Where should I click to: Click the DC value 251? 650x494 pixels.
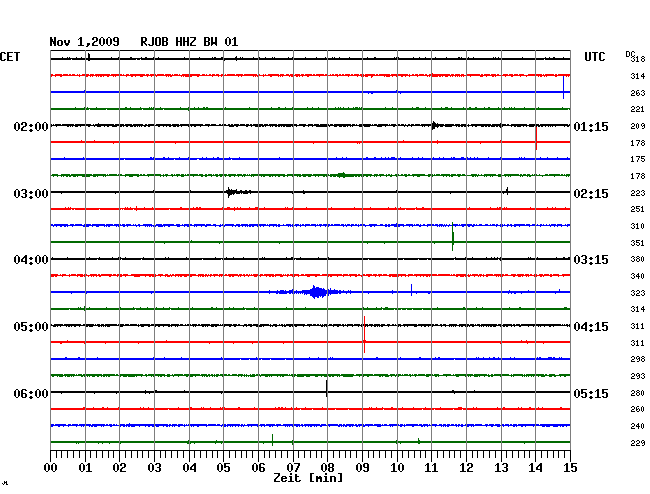[x=638, y=209]
